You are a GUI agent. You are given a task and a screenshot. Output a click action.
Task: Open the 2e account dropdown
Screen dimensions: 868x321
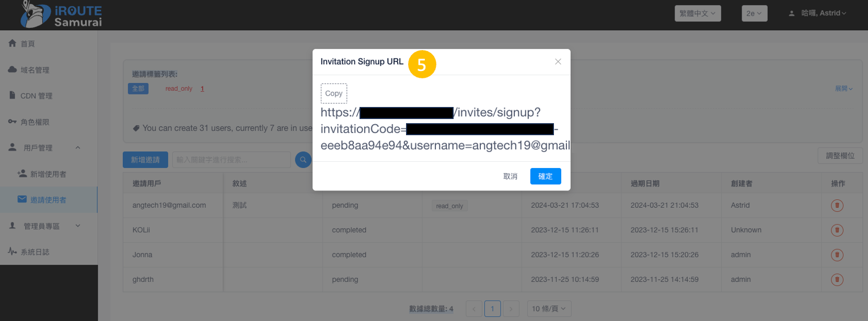[754, 14]
